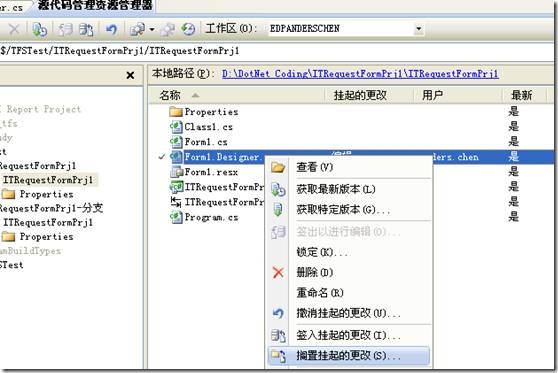
Task: Select the mBuildTypes tree node
Action: point(31,251)
